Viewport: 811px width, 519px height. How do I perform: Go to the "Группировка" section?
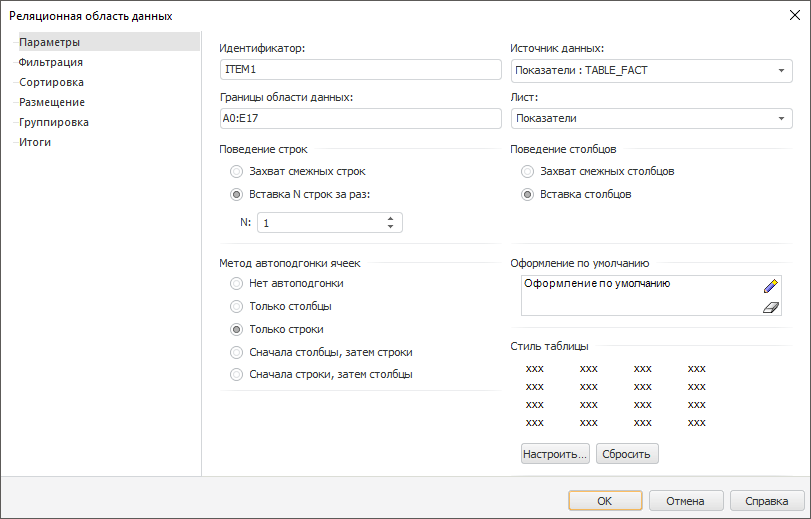point(53,122)
